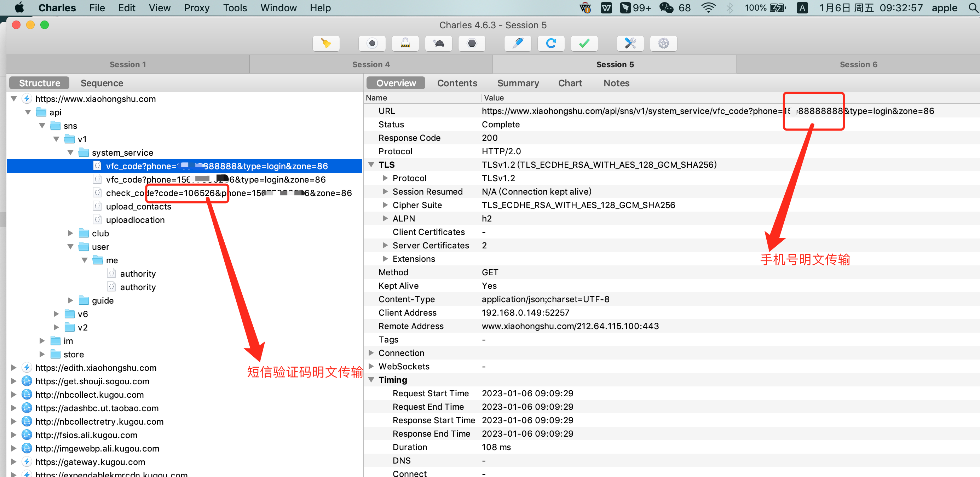This screenshot has width=980, height=477.
Task: Collapse the sns folder
Action: tap(42, 126)
